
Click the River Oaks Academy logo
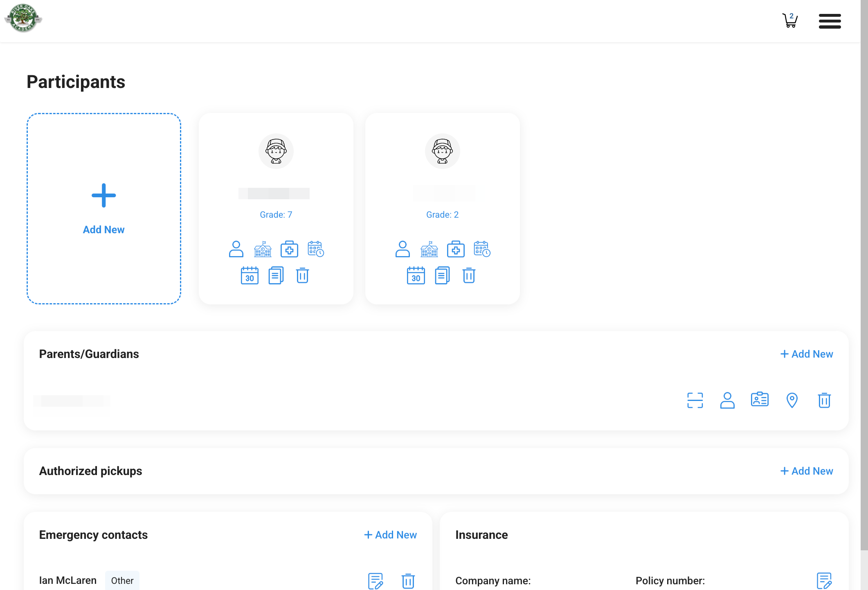[23, 18]
